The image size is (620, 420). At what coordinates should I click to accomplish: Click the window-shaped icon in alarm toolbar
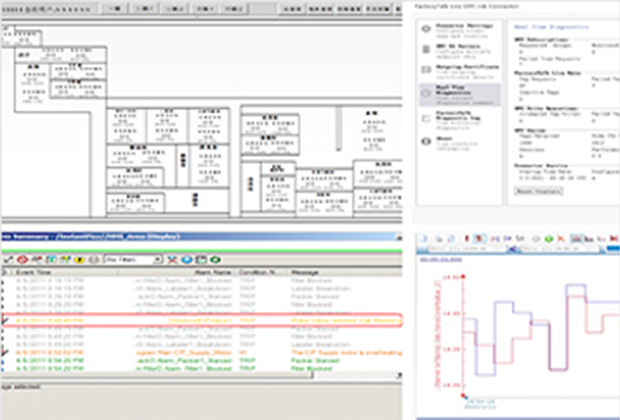201,260
